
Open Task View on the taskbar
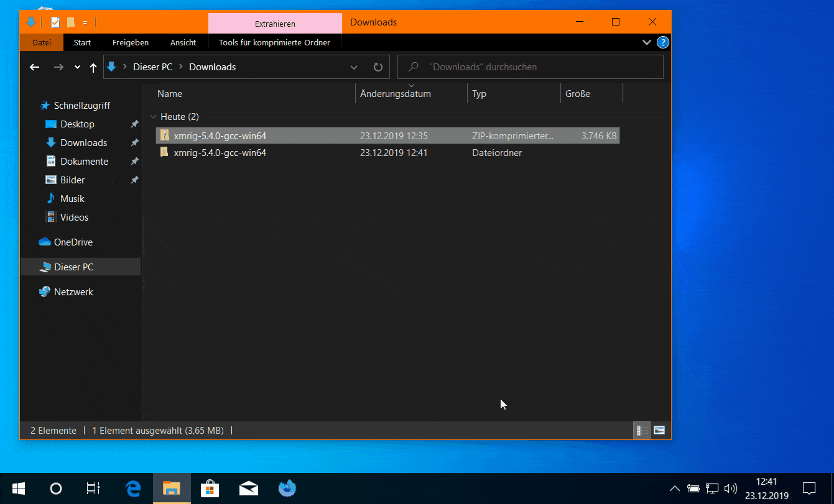click(x=93, y=488)
